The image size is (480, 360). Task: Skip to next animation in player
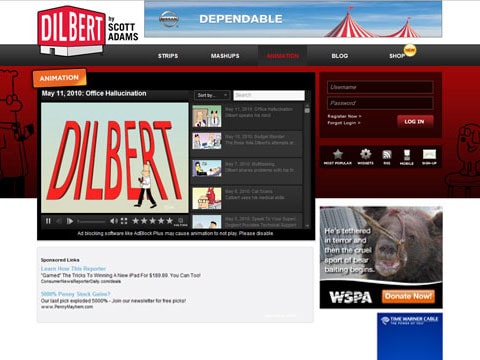[70, 221]
